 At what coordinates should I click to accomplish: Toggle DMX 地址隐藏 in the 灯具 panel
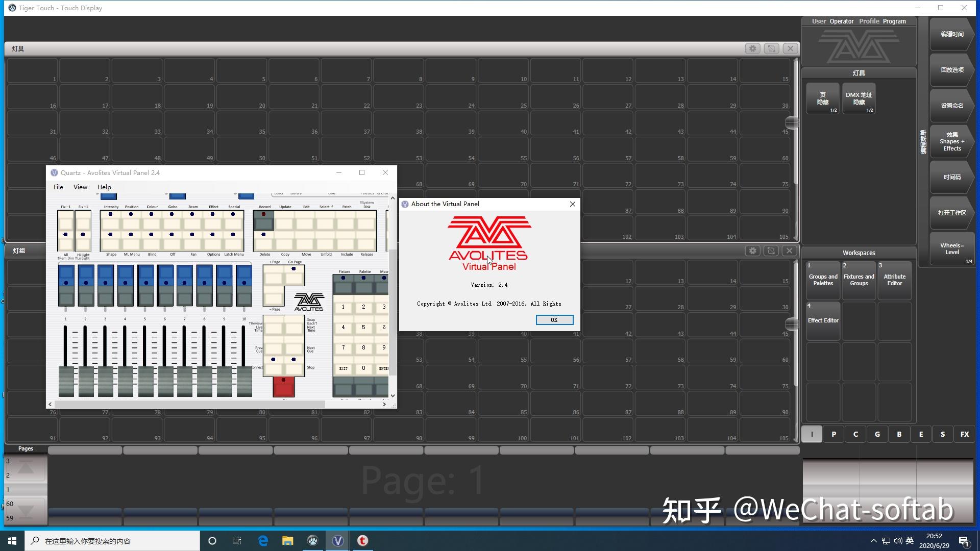859,98
